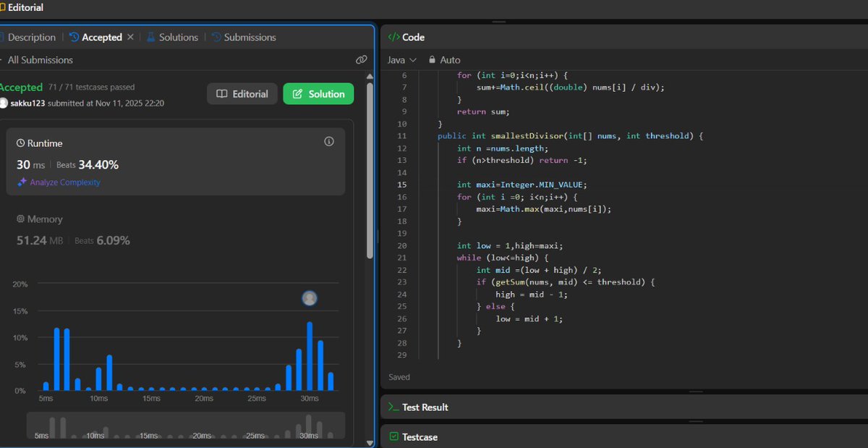
Task: Switch to the Description tab
Action: tap(29, 37)
